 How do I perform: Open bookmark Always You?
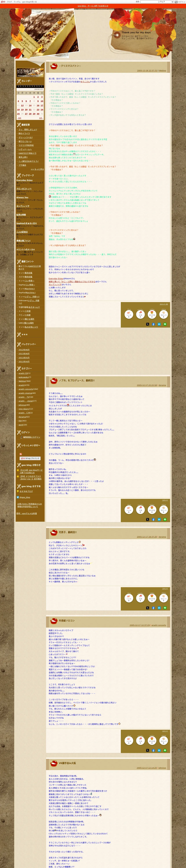tap(22, 197)
